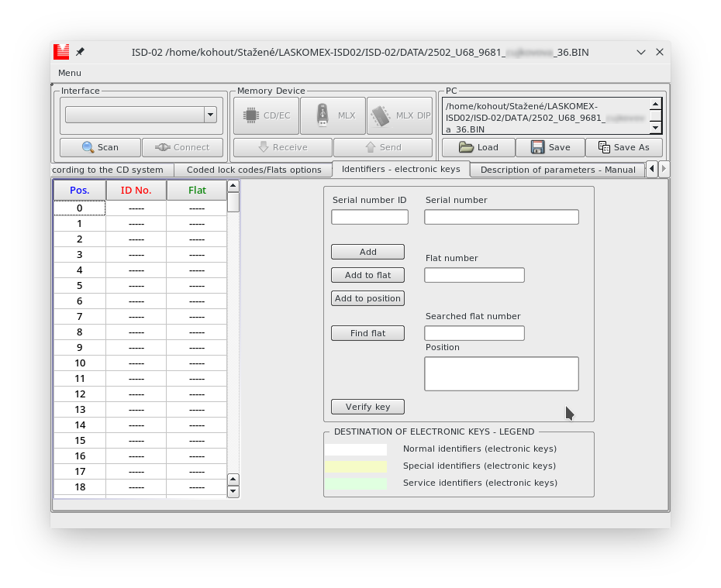The height and width of the screenshot is (588, 721).
Task: Select the MLX memory device
Action: tap(333, 115)
